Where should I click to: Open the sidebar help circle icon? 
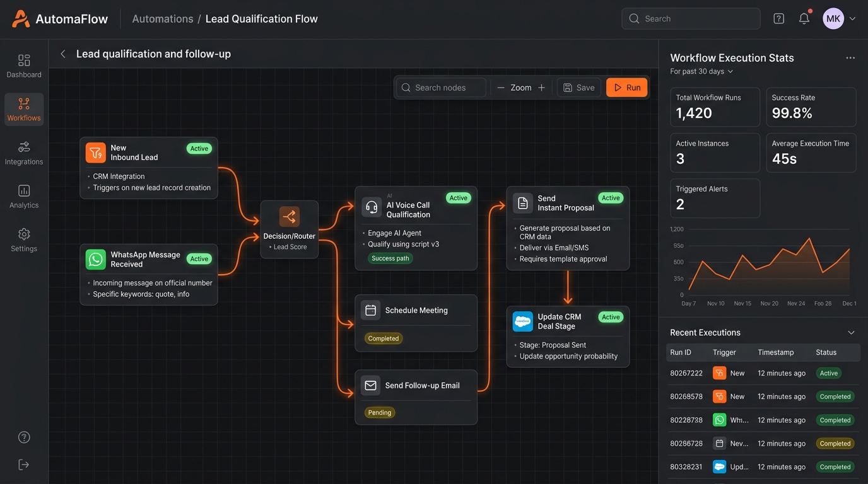(24, 437)
